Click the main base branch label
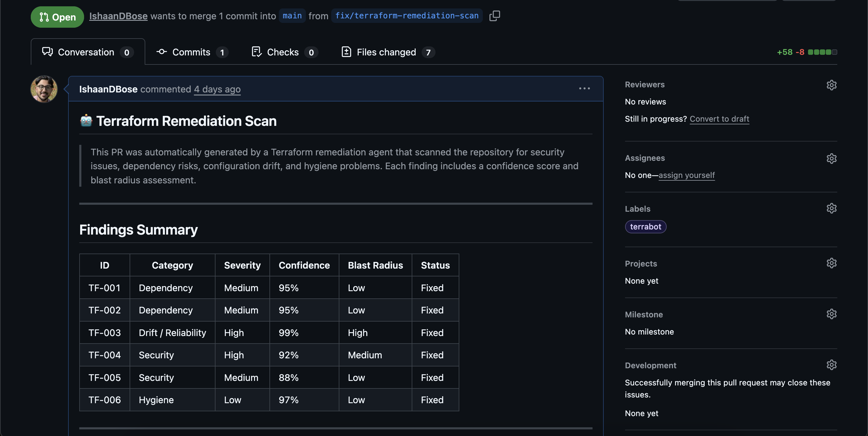 click(x=292, y=16)
